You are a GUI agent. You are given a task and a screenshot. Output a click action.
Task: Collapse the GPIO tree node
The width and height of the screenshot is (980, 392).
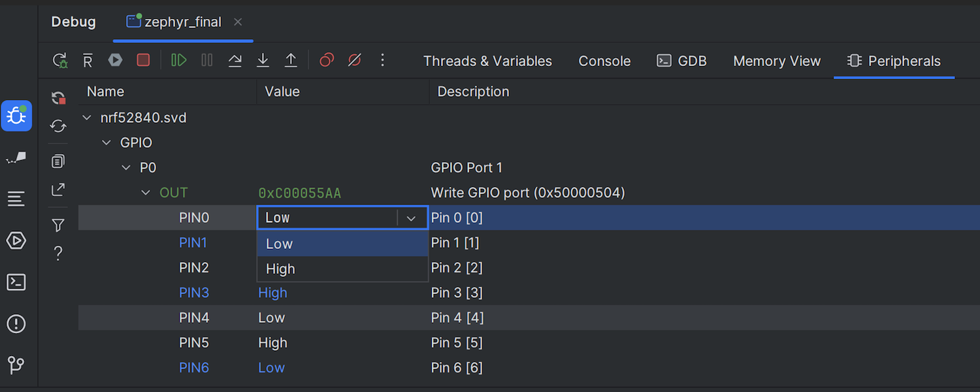[106, 142]
